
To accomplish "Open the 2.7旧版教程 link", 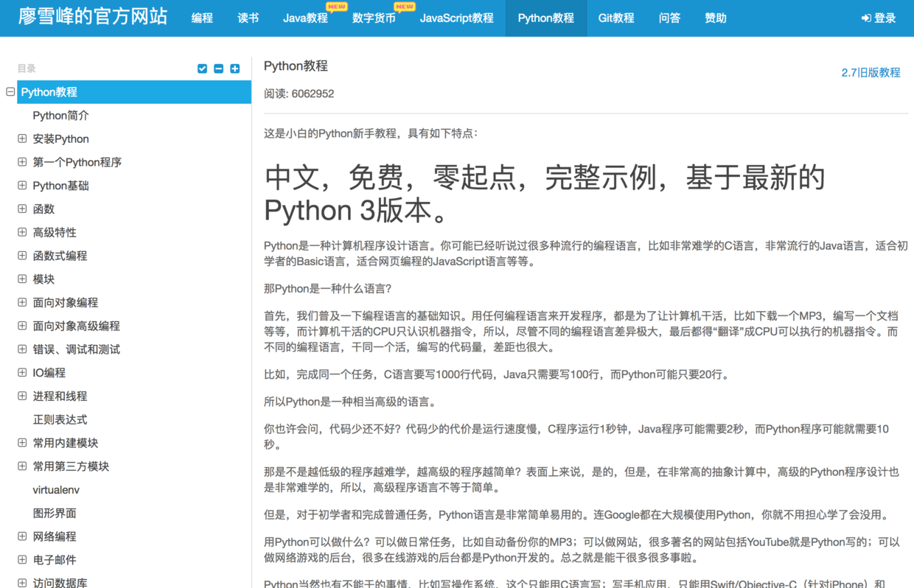I will click(871, 72).
